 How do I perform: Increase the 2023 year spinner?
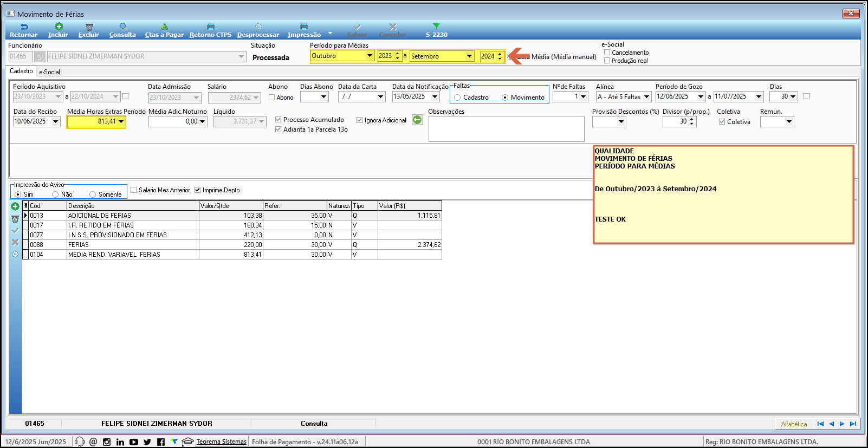click(398, 54)
